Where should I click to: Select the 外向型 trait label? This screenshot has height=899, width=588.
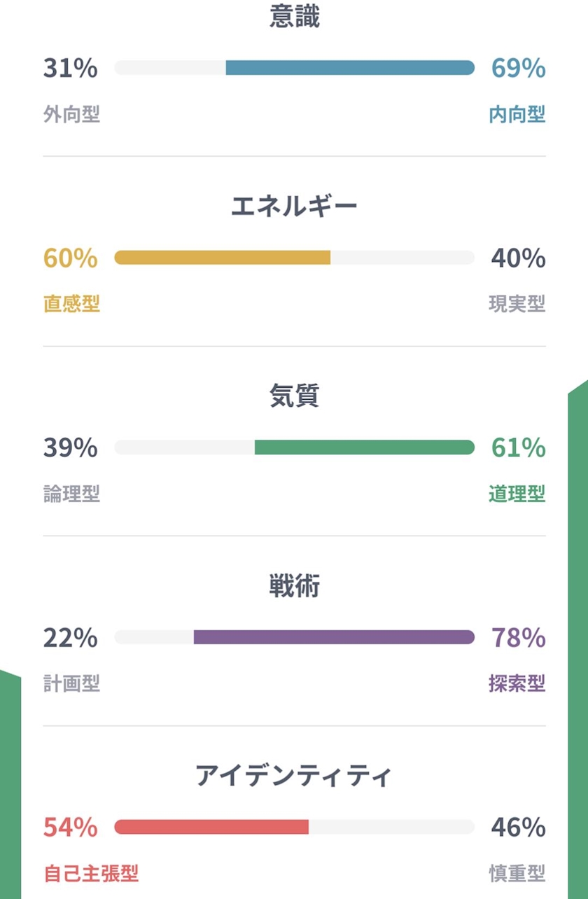click(x=71, y=114)
